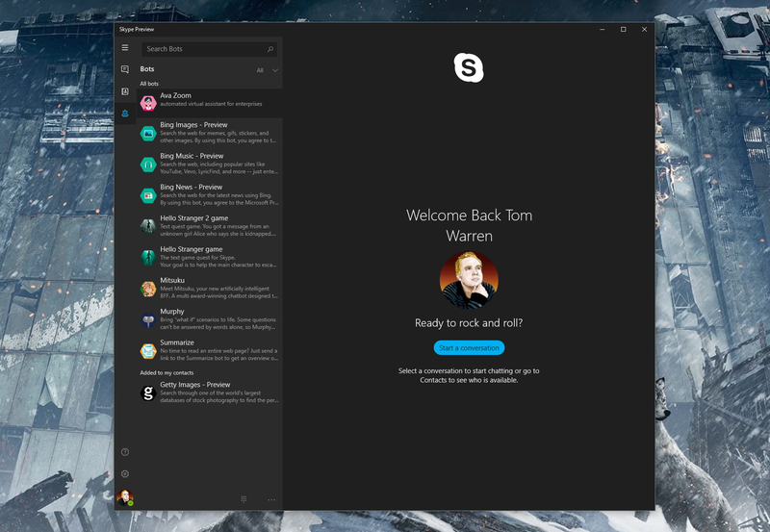
Task: Click the Search Bots input field
Action: [210, 49]
